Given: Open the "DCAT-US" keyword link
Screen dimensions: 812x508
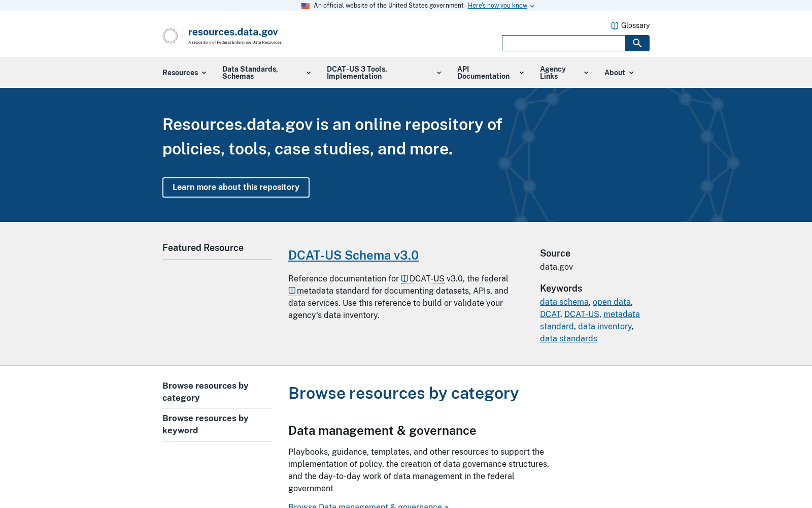Looking at the screenshot, I should click(582, 314).
